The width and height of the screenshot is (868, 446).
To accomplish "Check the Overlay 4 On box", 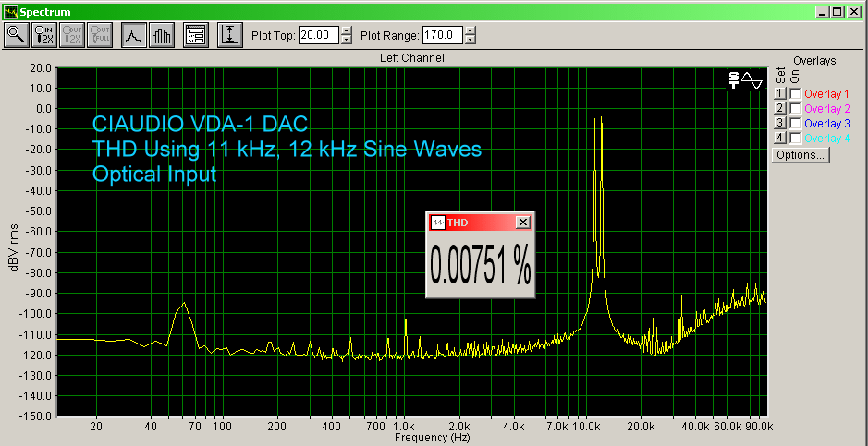I will coord(794,138).
